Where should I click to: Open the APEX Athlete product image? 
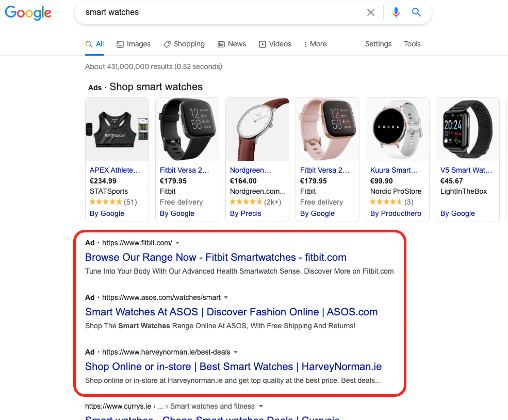(117, 129)
